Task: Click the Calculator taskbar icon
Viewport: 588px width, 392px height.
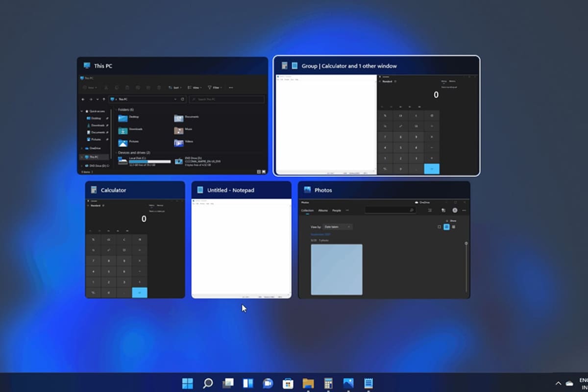Action: pyautogui.click(x=328, y=383)
